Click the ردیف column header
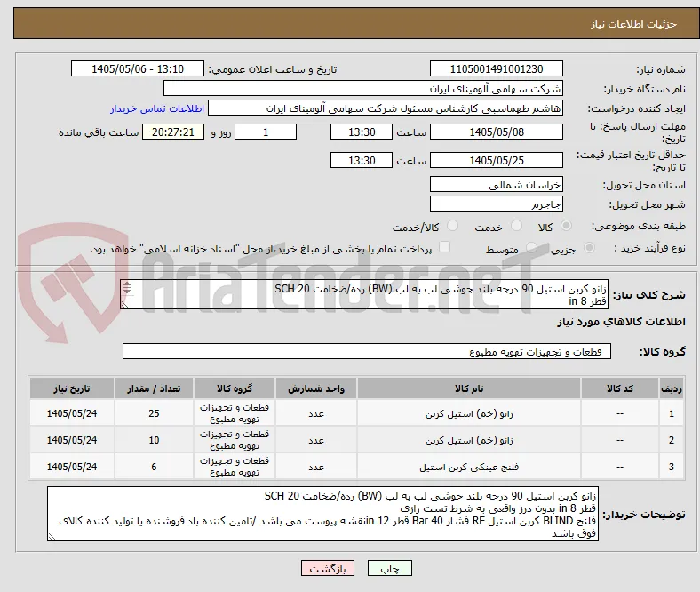 click(x=672, y=388)
